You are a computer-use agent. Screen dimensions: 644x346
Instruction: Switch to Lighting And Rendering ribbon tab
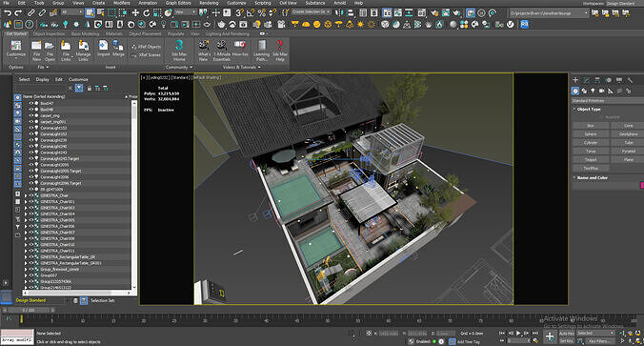click(228, 33)
